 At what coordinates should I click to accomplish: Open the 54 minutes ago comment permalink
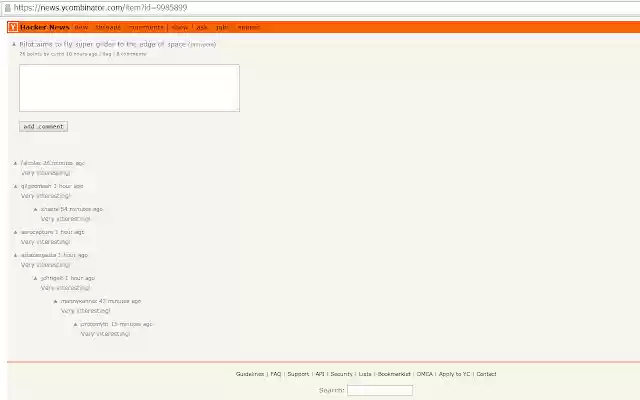pos(82,209)
